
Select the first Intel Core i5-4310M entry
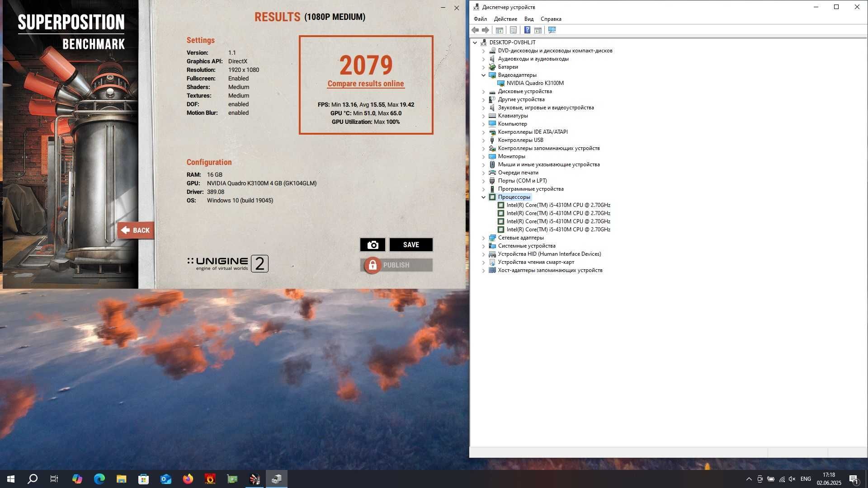coord(558,205)
